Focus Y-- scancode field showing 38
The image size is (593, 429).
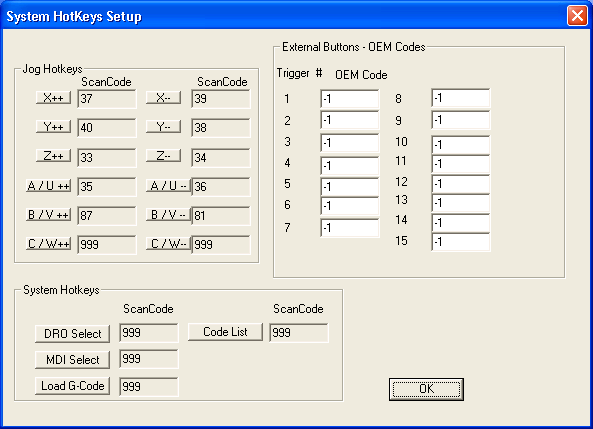coord(221,128)
